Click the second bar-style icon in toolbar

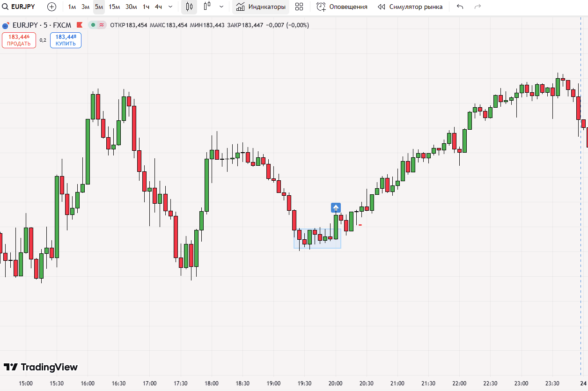pyautogui.click(x=207, y=7)
